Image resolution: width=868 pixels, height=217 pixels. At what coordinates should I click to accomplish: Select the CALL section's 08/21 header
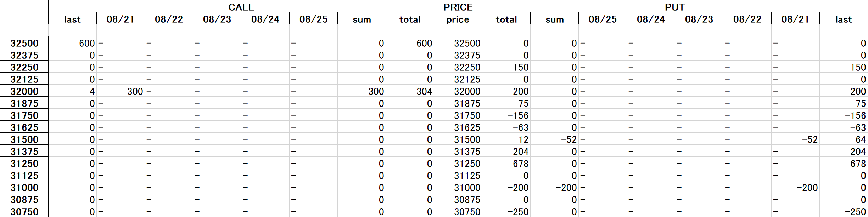click(121, 19)
